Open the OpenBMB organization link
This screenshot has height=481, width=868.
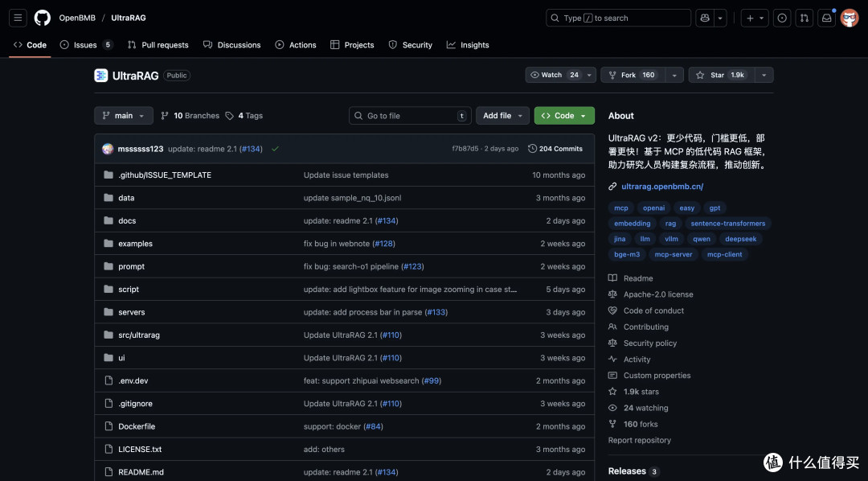point(77,18)
